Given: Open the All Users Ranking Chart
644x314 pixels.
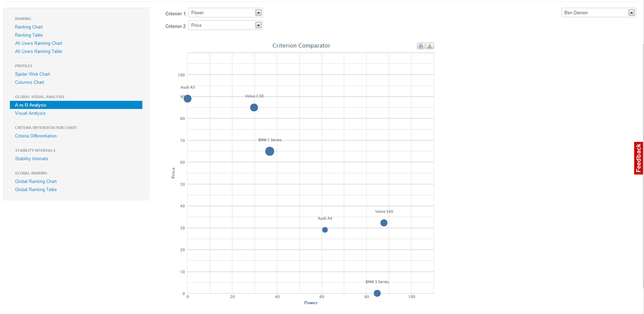Looking at the screenshot, I should click(38, 43).
